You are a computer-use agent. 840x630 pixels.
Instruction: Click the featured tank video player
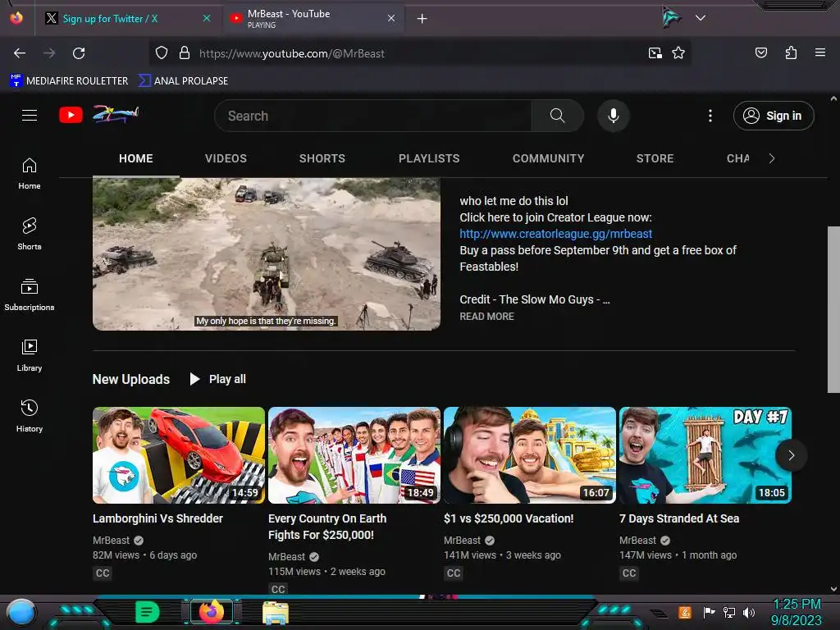click(x=267, y=254)
